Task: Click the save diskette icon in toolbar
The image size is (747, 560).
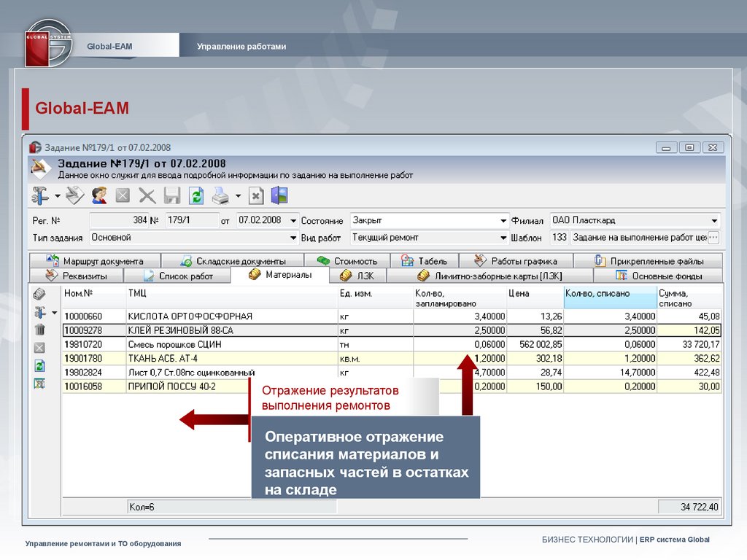Action: (x=172, y=195)
